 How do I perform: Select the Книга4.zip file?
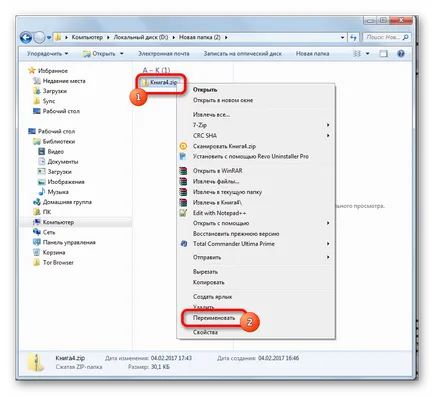(x=160, y=82)
